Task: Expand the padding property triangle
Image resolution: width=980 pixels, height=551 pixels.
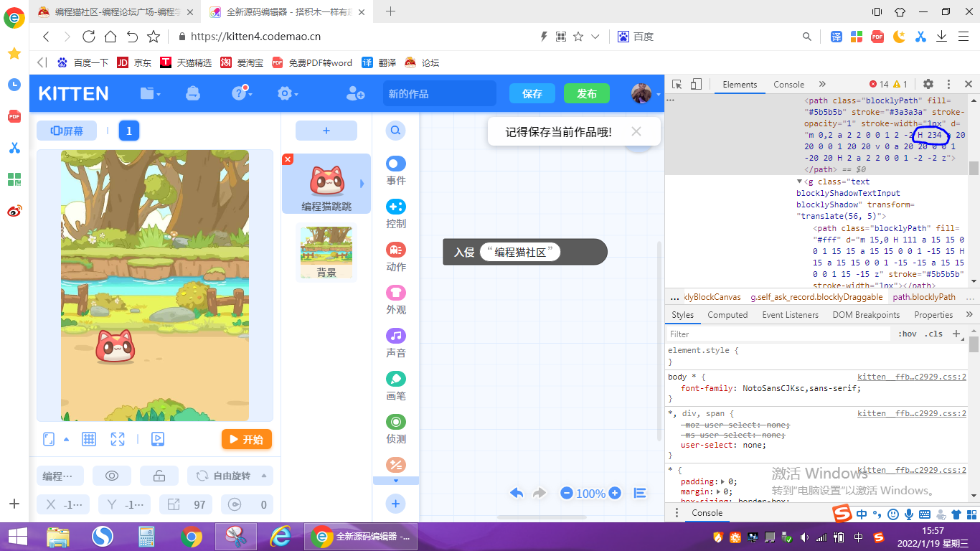Action: [722, 481]
